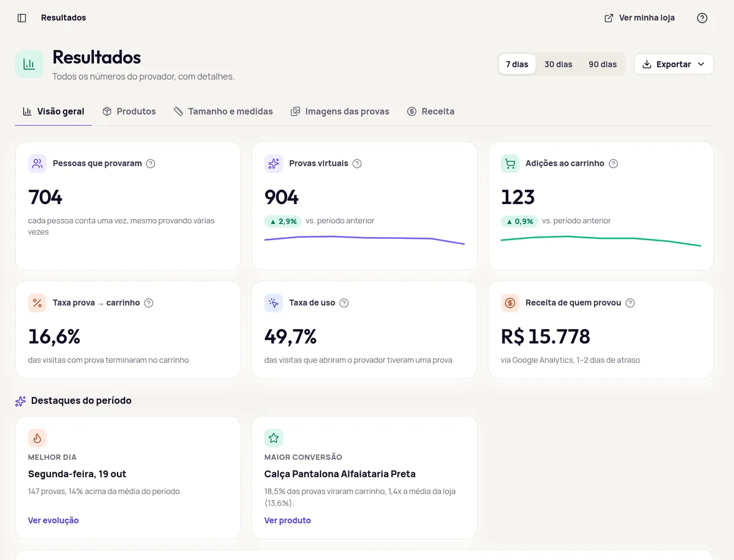Viewport: 734px width, 560px height.
Task: Click the Destaques do período heading
Action: point(81,401)
